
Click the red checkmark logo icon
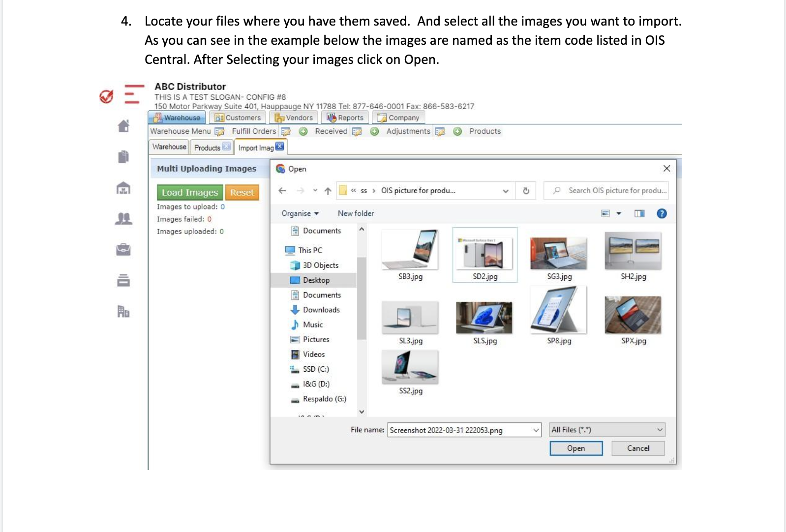tap(106, 96)
